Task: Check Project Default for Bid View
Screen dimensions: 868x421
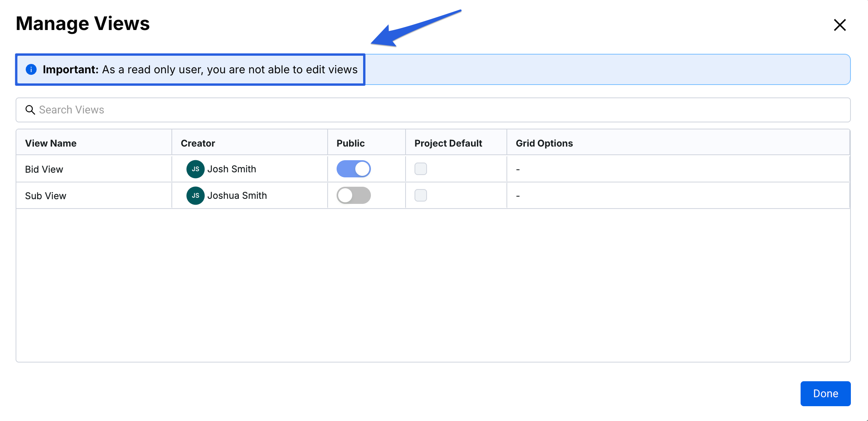Action: (x=420, y=169)
